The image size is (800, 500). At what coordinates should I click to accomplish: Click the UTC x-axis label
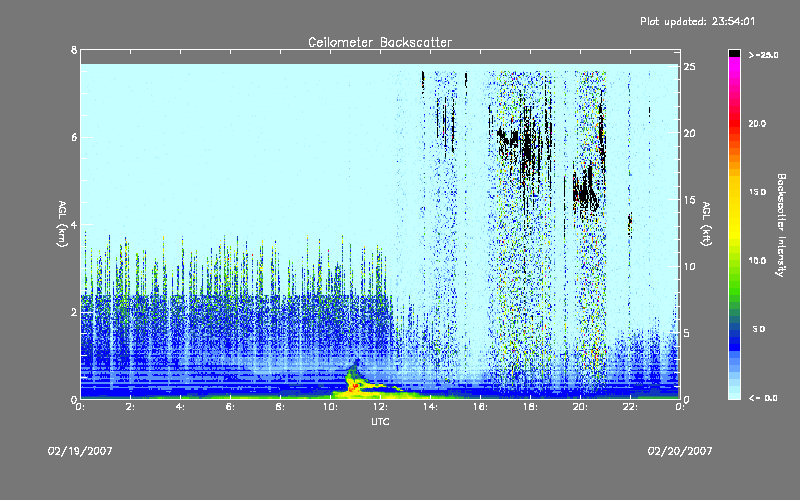[x=380, y=421]
